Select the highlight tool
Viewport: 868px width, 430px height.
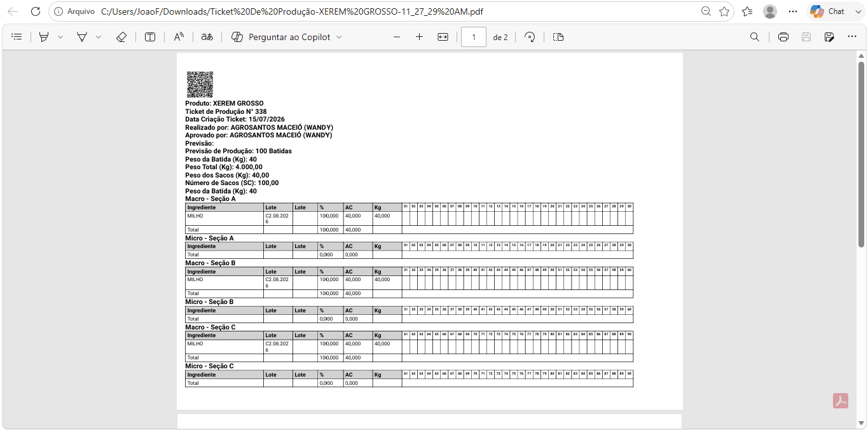click(x=44, y=37)
